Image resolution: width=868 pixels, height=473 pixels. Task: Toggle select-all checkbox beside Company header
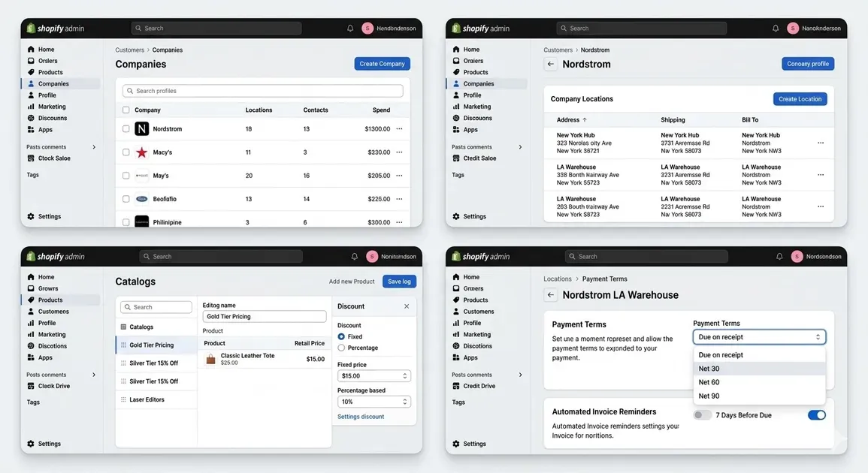tap(126, 110)
